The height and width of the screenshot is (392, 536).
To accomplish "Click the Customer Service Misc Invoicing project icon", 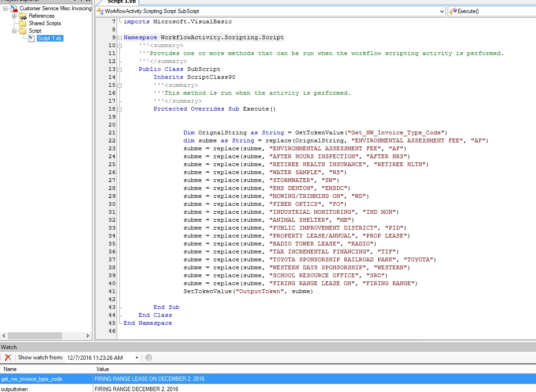I will pos(14,8).
